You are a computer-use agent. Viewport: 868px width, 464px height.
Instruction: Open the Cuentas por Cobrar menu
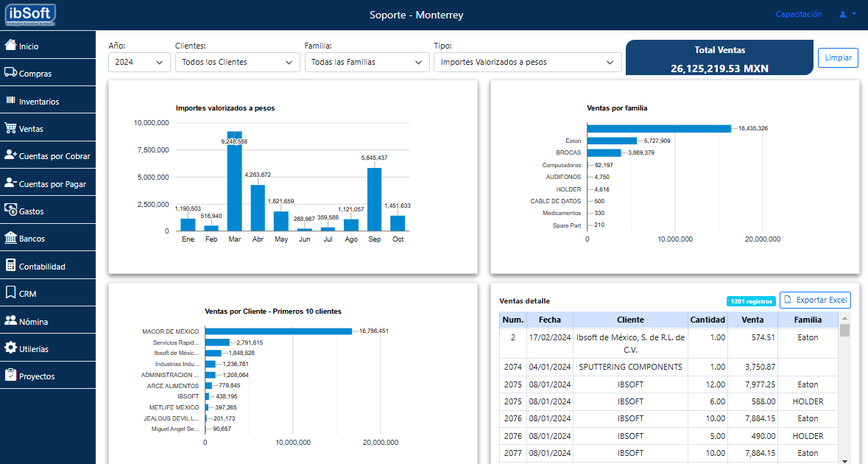click(48, 156)
